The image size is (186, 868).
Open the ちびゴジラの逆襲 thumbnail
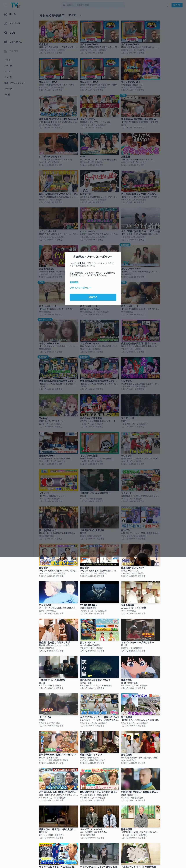100,443
